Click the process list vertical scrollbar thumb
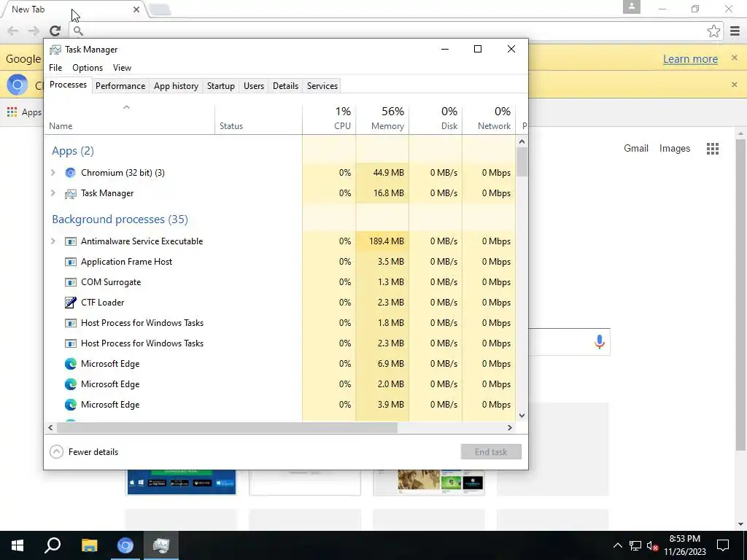 522,162
